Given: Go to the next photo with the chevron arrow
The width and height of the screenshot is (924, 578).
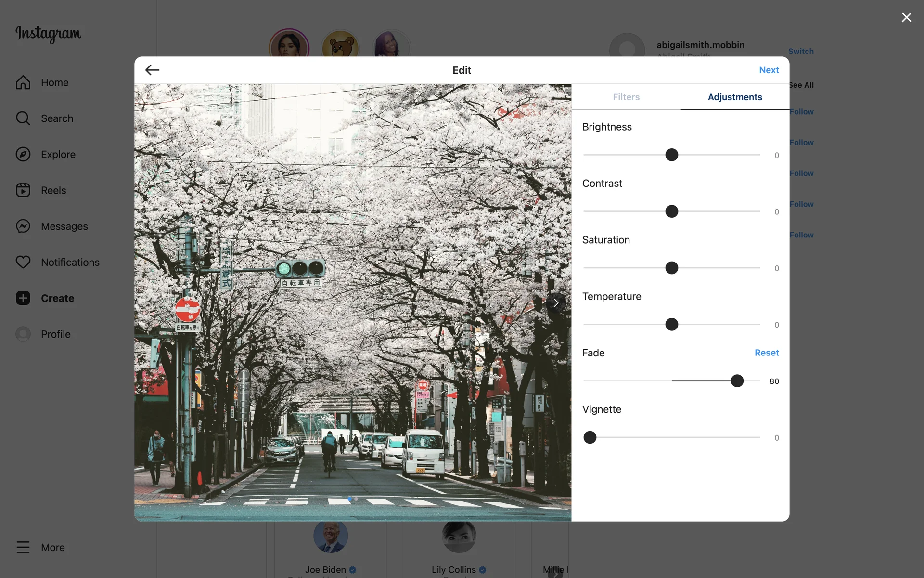Looking at the screenshot, I should click(556, 302).
